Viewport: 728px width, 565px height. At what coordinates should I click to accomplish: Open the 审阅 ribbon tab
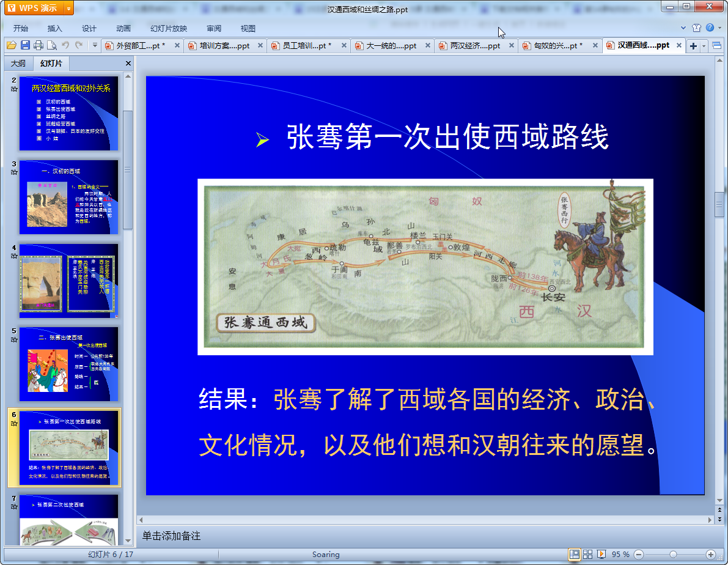213,28
